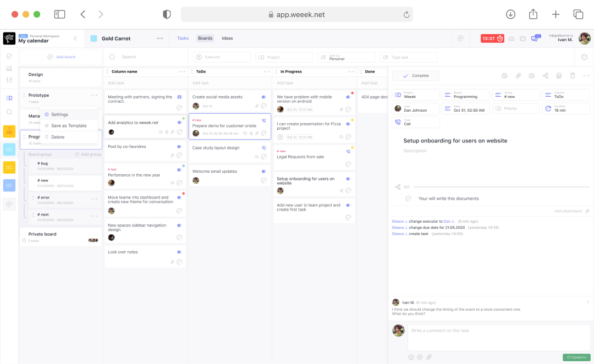Screen dimensions: 594x364
Task: Mark 'Your will write this documents' subtask done
Action: [x=408, y=198]
